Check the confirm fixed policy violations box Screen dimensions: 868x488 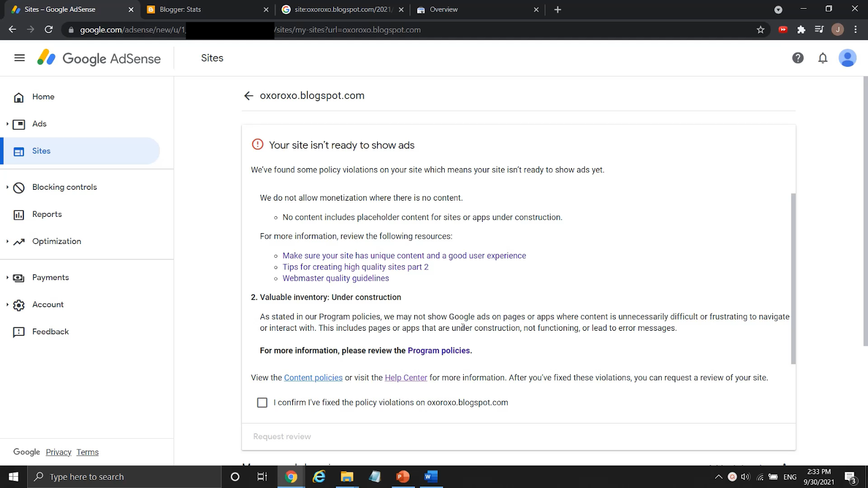262,403
